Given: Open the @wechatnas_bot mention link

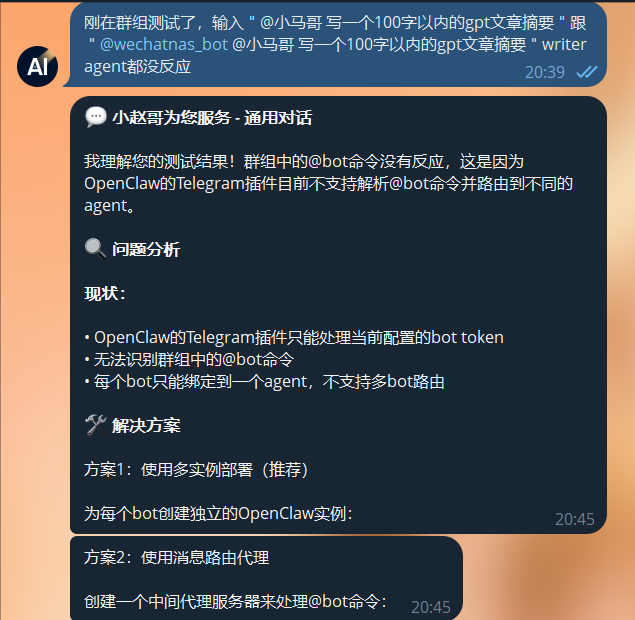Looking at the screenshot, I should pos(164,45).
